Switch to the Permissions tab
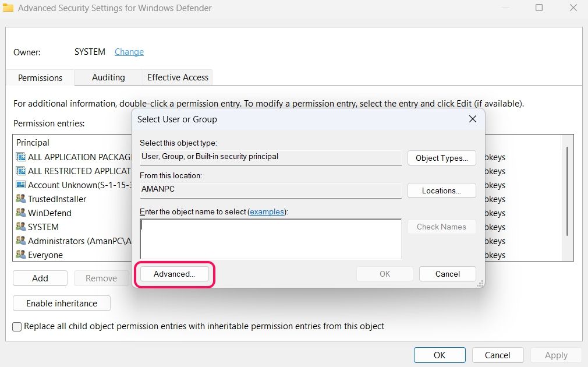Screen dimensions: 588x367 (40, 77)
